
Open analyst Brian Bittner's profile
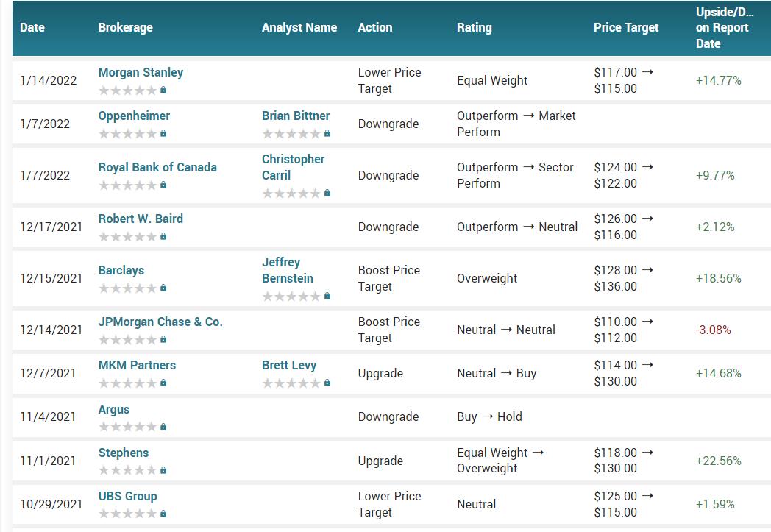click(296, 116)
